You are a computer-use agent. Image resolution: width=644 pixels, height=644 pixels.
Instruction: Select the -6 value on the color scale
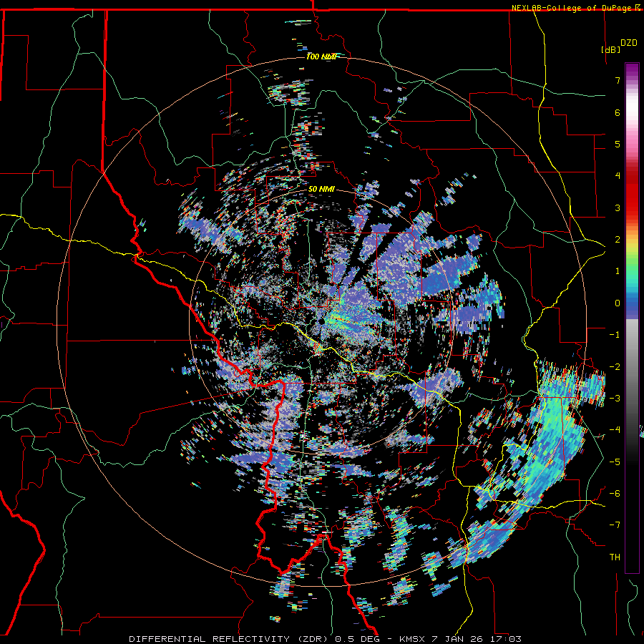click(615, 494)
